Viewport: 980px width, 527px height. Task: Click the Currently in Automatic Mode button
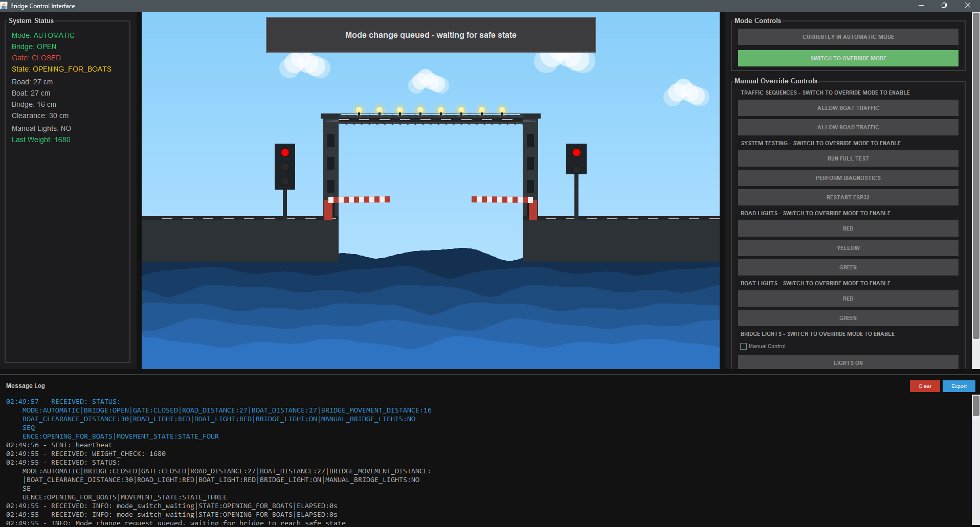tap(848, 36)
